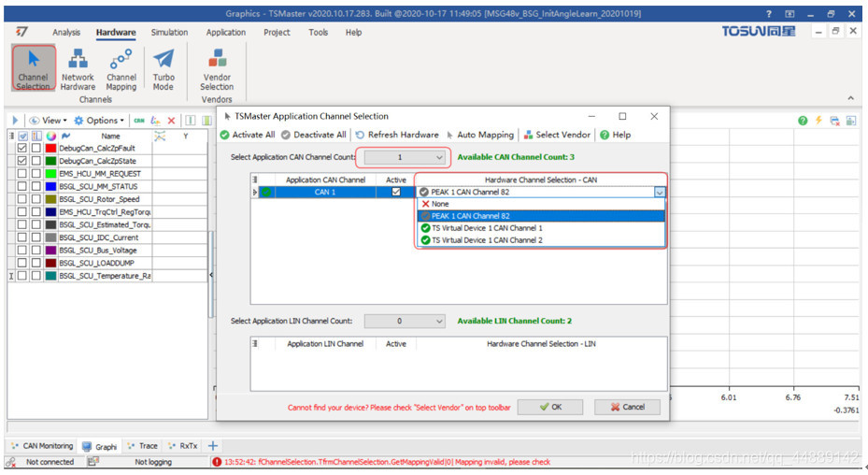Collapse the ribbon with the chevron
This screenshot has width=868, height=475.
[x=850, y=98]
